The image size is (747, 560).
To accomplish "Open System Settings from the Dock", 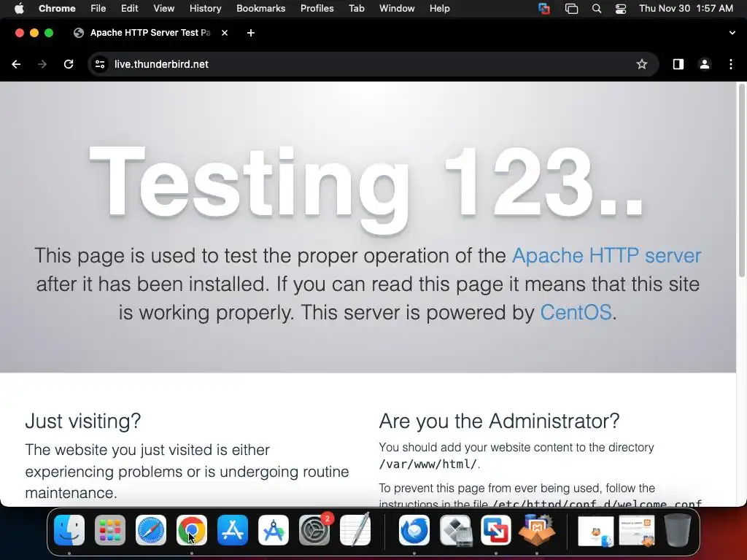I will [x=314, y=530].
